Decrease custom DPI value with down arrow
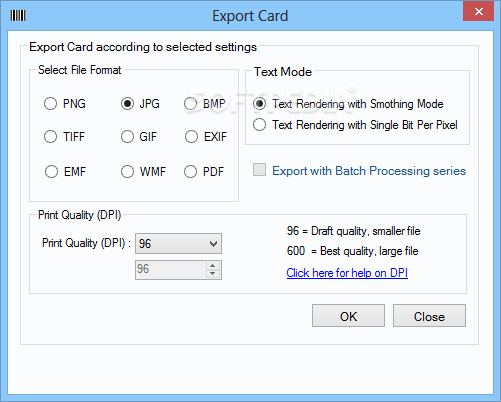 pos(213,274)
